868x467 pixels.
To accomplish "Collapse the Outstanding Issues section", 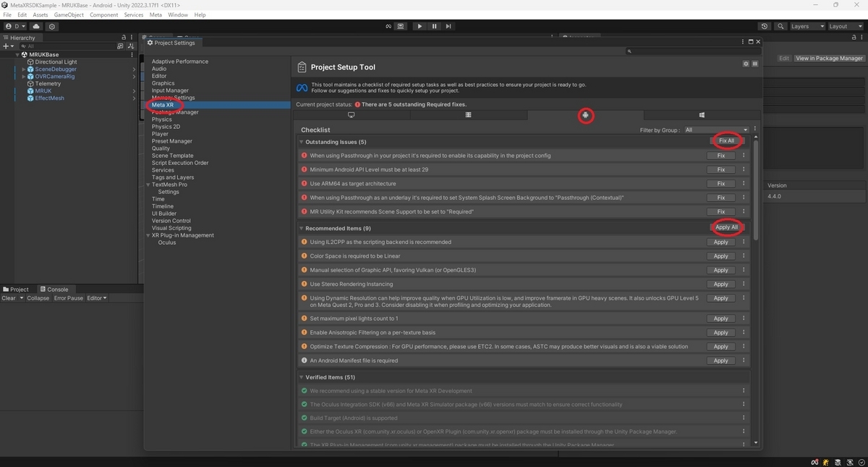I will coord(302,142).
